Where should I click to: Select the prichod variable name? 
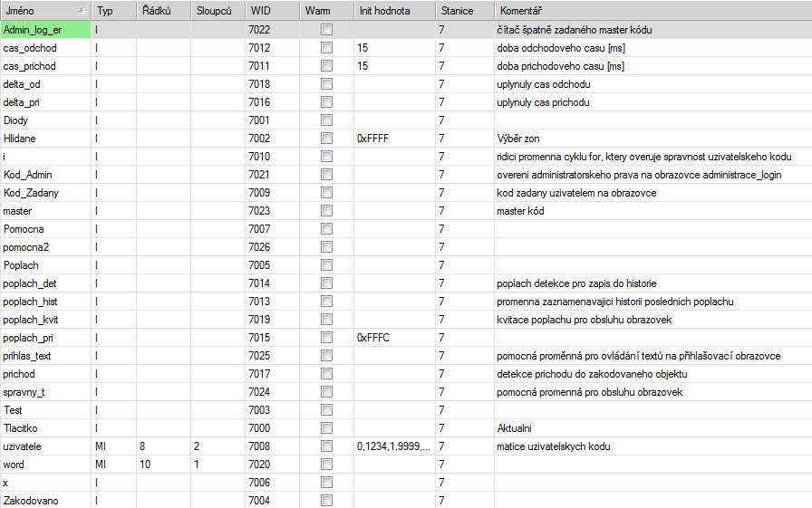tap(19, 374)
